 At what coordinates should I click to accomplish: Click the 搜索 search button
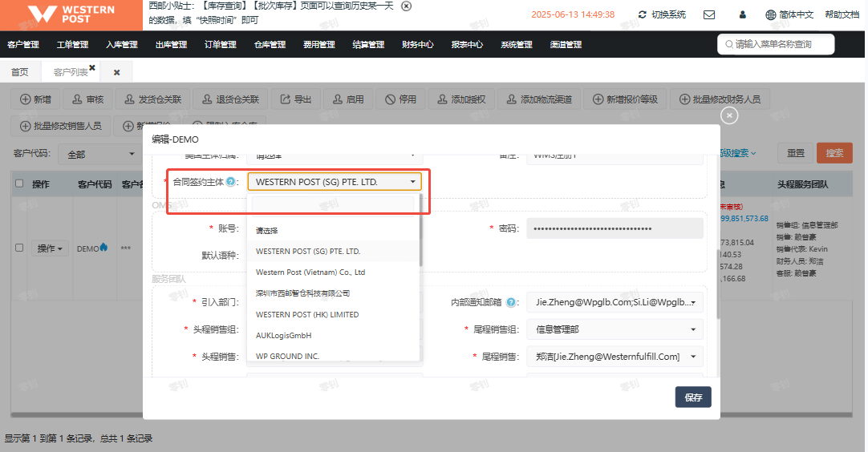(834, 153)
